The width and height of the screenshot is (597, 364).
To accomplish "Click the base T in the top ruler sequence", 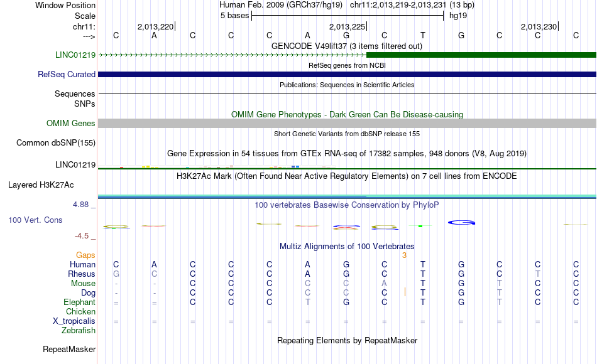I will tap(423, 35).
